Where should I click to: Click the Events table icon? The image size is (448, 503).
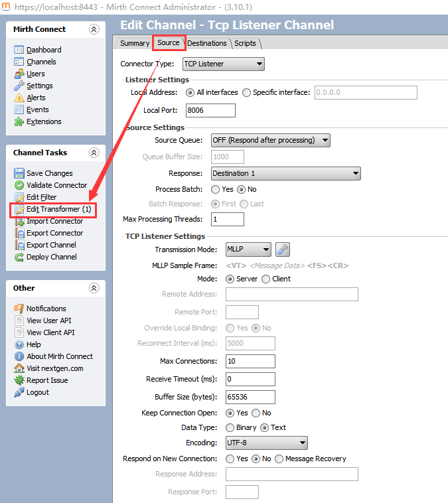coord(19,109)
